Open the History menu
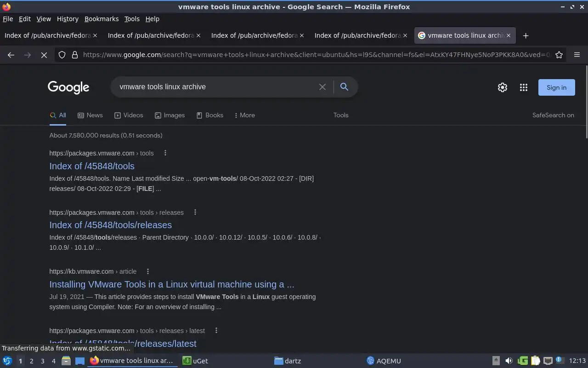This screenshot has height=368, width=588. pyautogui.click(x=68, y=19)
